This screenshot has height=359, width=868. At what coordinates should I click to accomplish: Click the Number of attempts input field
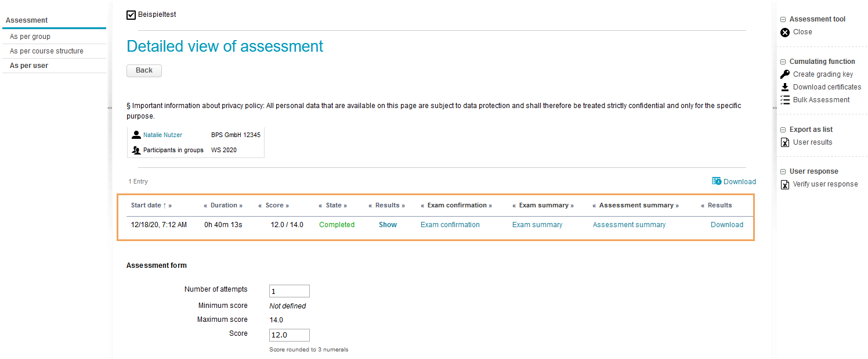(289, 291)
